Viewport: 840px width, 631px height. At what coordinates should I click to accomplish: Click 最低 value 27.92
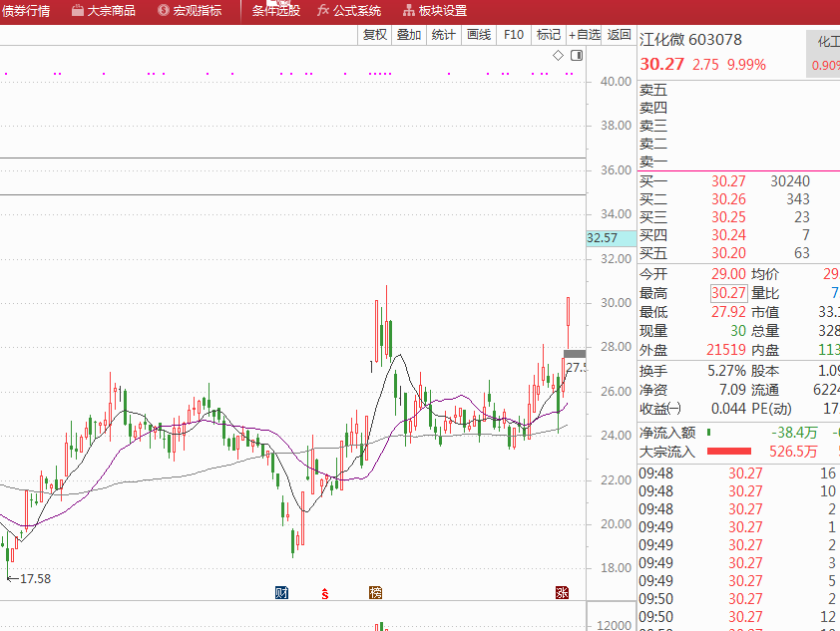[x=728, y=312]
